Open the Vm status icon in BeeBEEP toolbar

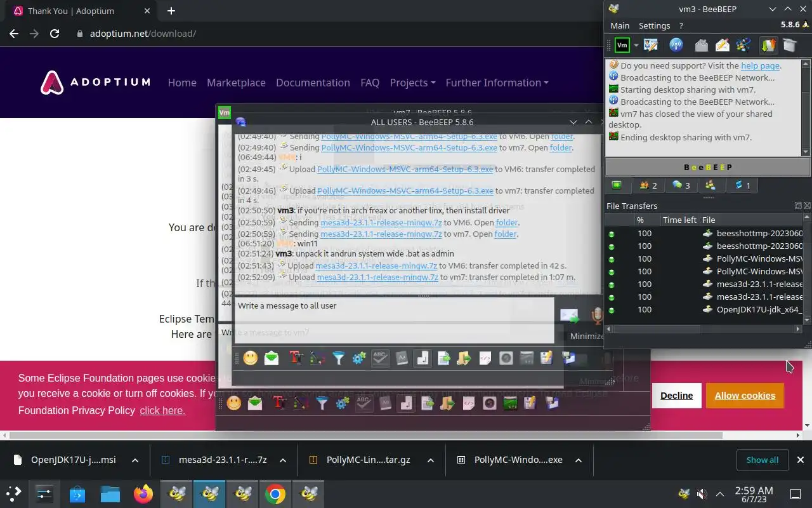click(x=622, y=45)
